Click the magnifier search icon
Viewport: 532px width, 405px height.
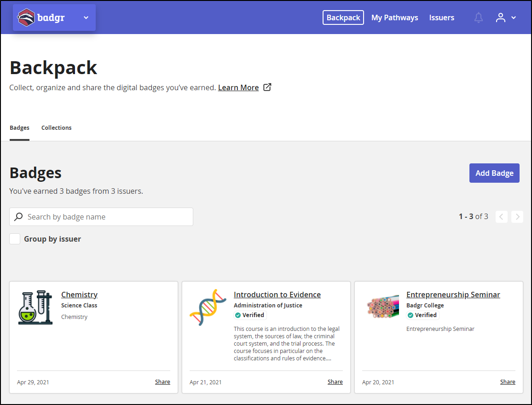coord(18,217)
